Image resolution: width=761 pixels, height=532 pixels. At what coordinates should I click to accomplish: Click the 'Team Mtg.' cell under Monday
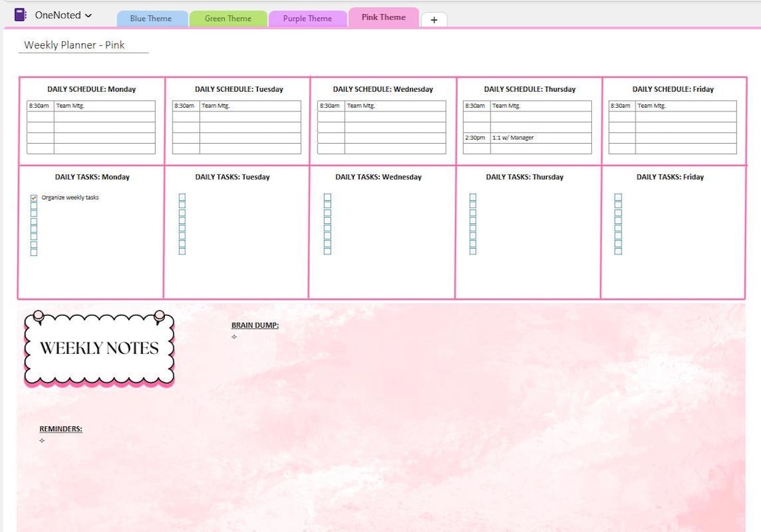click(x=106, y=106)
